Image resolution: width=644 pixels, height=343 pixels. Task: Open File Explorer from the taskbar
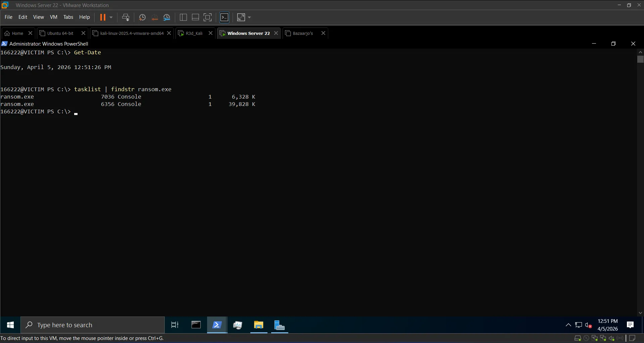click(x=258, y=325)
